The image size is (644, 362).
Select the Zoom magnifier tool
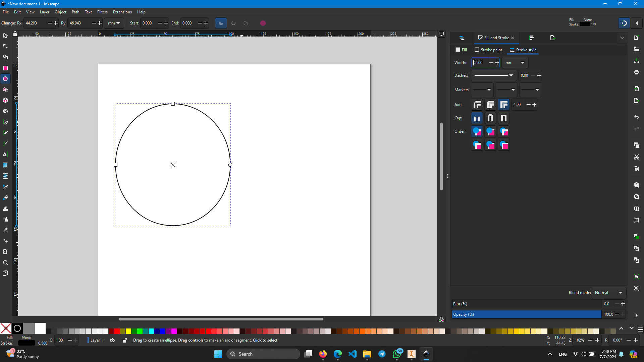5,262
